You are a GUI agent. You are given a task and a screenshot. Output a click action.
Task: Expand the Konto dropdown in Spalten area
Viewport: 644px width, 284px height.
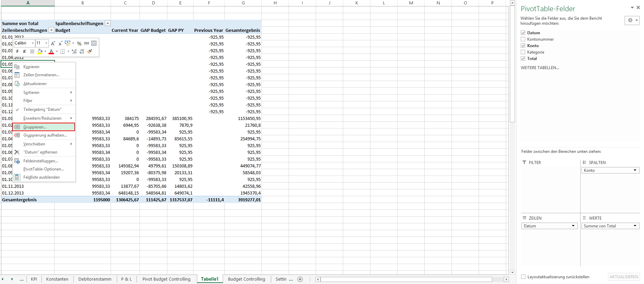tap(635, 170)
